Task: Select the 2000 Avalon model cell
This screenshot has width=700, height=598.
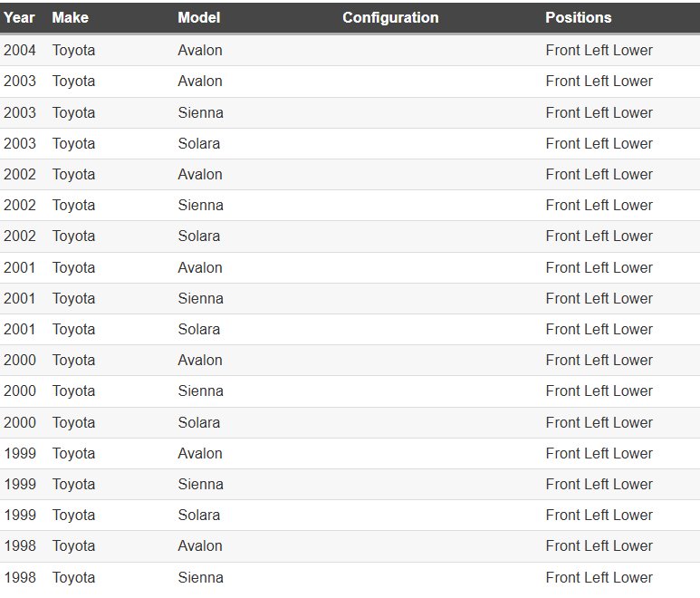Action: click(x=200, y=360)
